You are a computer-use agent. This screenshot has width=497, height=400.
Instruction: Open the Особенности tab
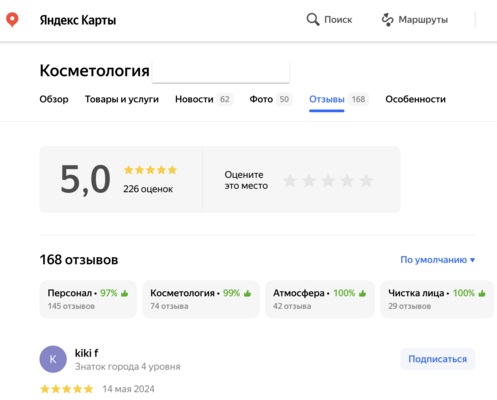(x=415, y=99)
